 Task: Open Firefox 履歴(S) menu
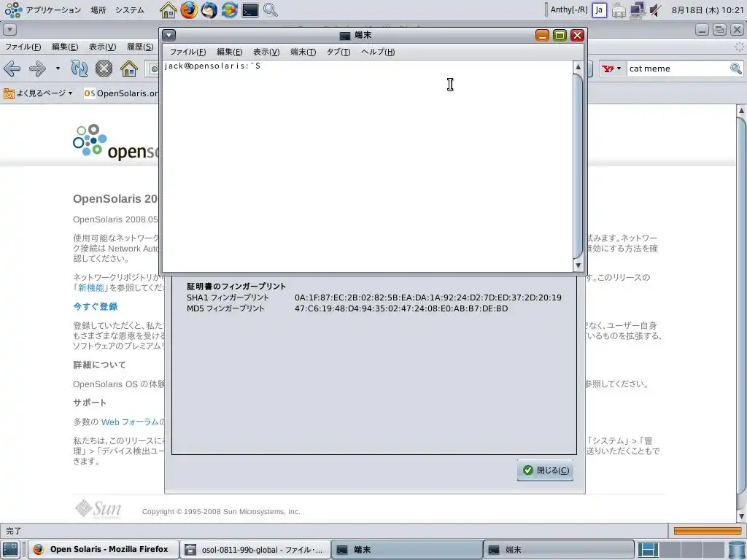tap(140, 47)
